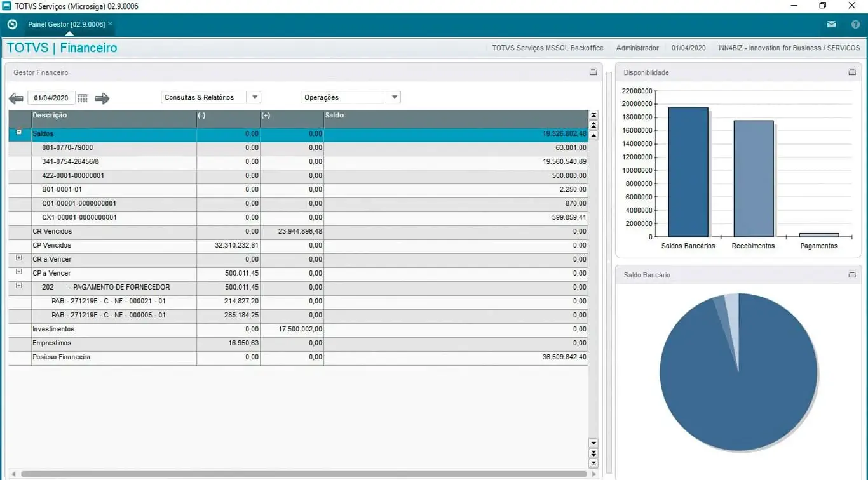Collapse the CP a Vencer row
This screenshot has height=480, width=868.
[x=19, y=272]
